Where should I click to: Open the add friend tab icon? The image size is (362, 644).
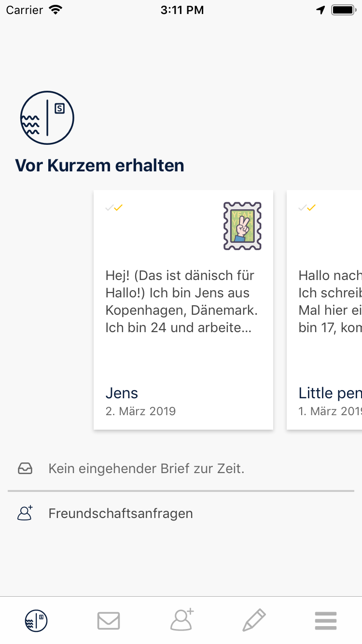pyautogui.click(x=181, y=620)
